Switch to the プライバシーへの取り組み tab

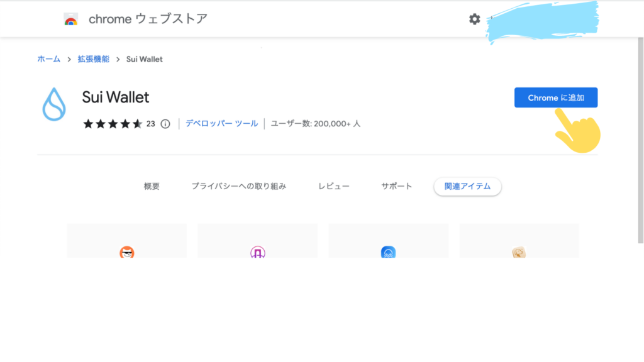click(x=238, y=186)
